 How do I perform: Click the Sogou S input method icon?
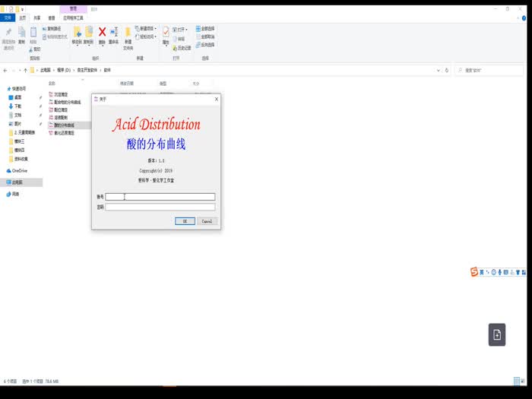pyautogui.click(x=474, y=272)
